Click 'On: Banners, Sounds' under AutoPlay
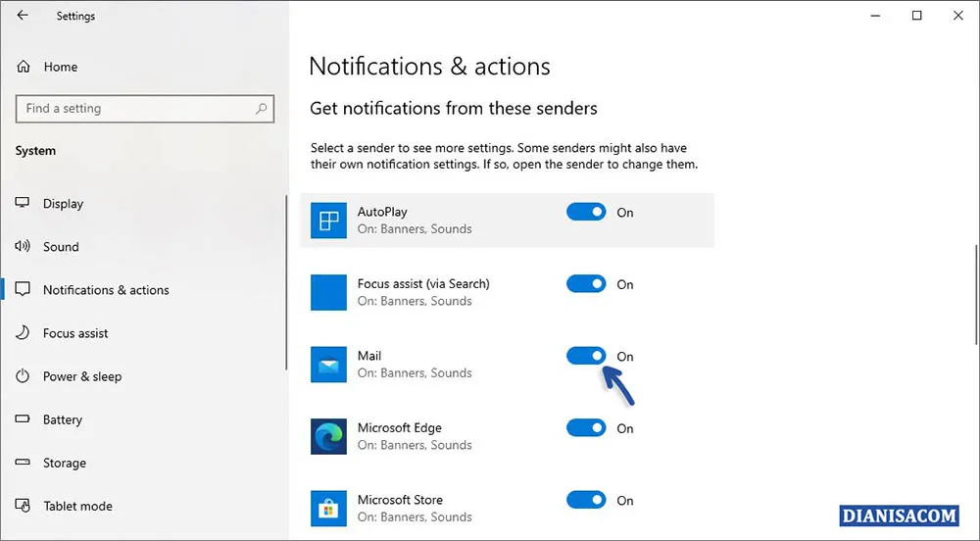This screenshot has height=541, width=980. pyautogui.click(x=415, y=228)
